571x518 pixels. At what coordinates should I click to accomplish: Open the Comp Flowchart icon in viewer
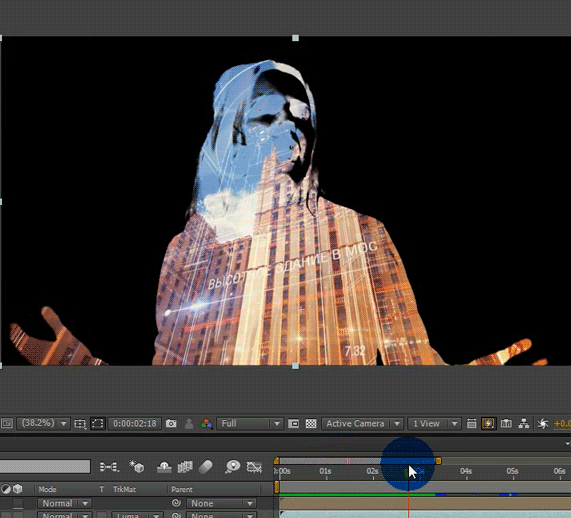point(524,424)
